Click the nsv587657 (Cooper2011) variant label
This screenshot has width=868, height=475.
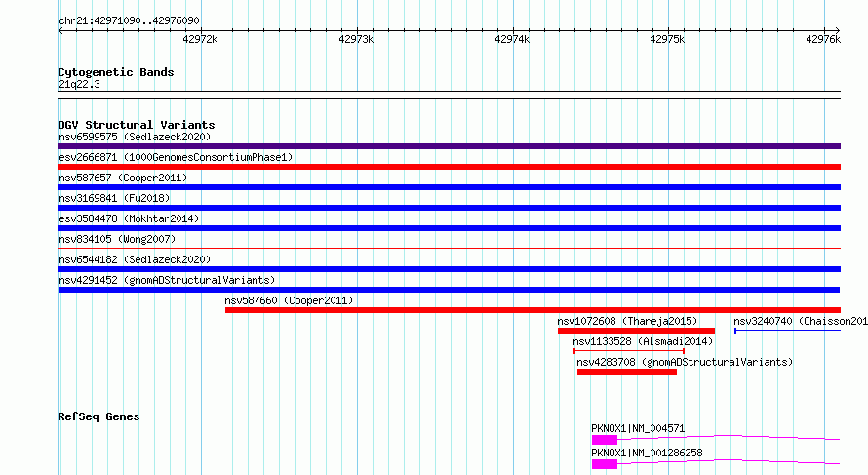[123, 178]
